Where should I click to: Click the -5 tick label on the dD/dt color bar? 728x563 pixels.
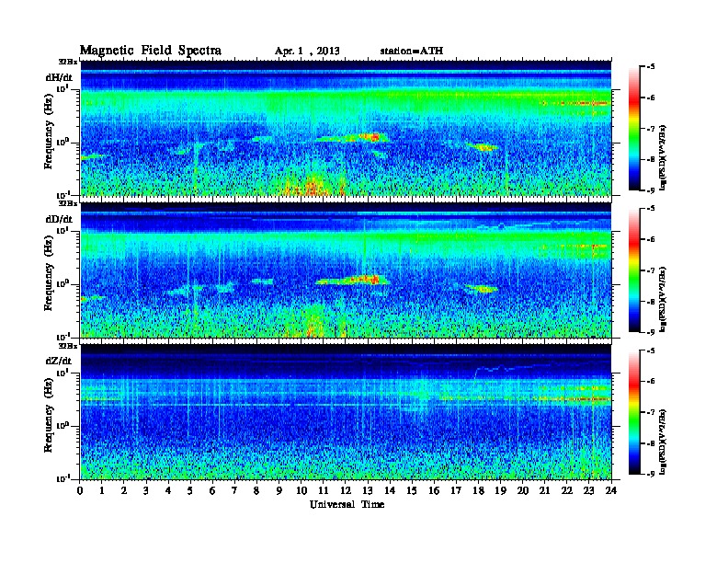650,209
